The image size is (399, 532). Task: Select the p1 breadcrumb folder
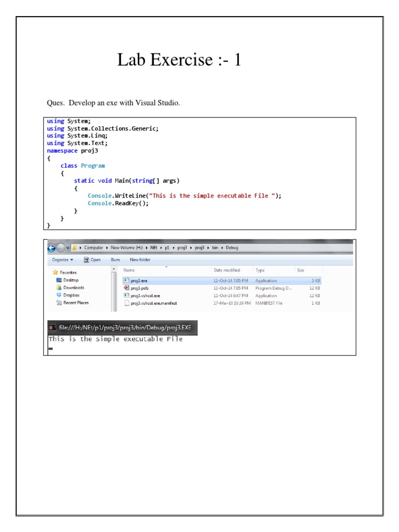[x=167, y=248]
